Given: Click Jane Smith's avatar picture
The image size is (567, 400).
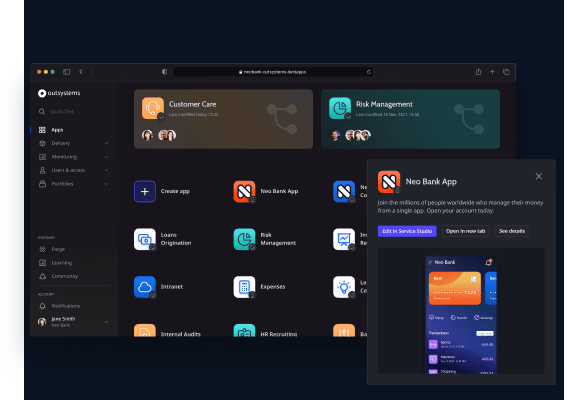Looking at the screenshot, I should click(42, 322).
